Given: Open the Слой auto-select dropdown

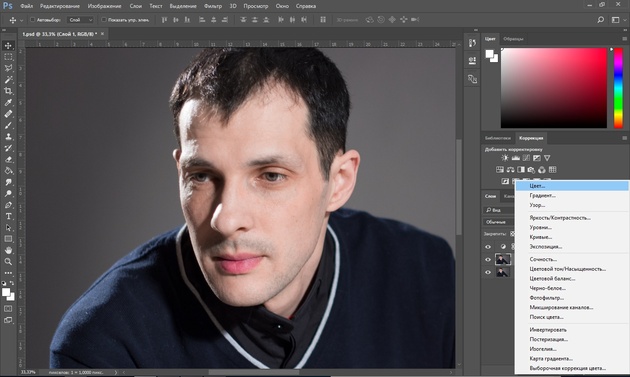Looking at the screenshot, I should click(x=80, y=20).
